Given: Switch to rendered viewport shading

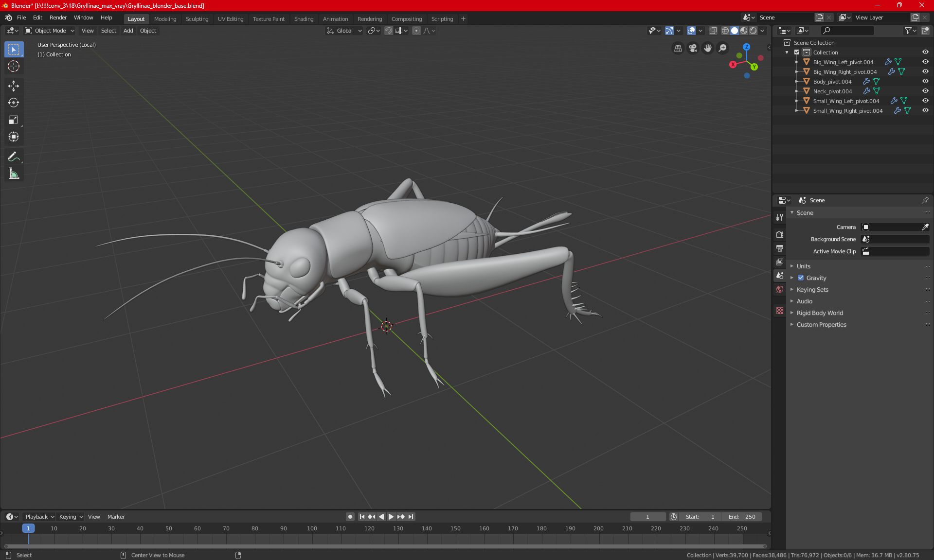Looking at the screenshot, I should (753, 31).
